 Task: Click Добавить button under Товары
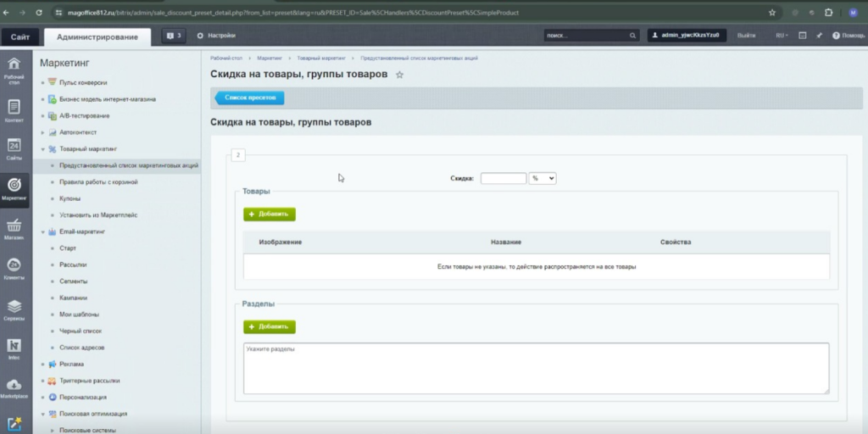tap(270, 214)
